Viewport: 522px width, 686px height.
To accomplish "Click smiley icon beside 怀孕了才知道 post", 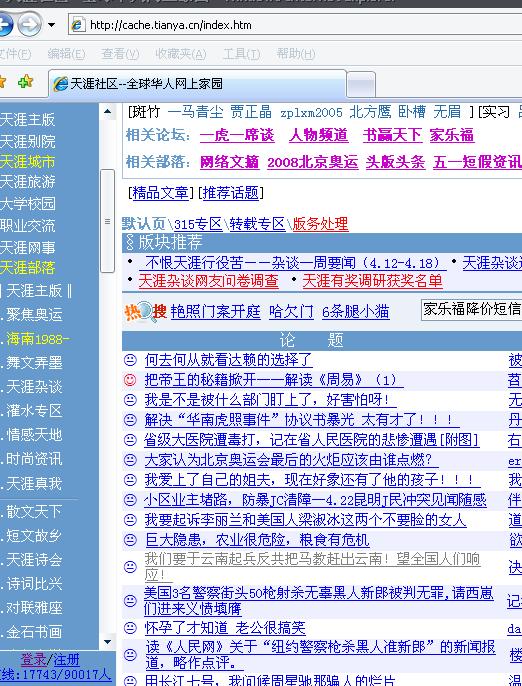I will (x=130, y=628).
